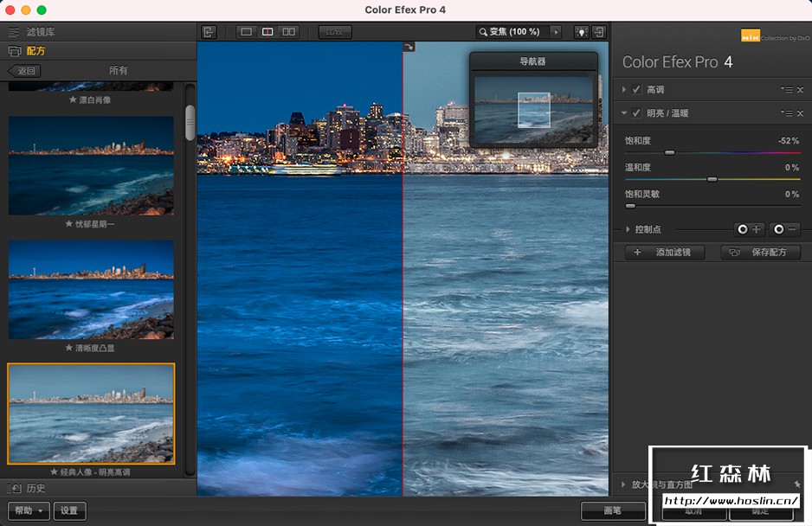Open the 帮助 dropdown button
Viewport: 812px width, 526px height.
pyautogui.click(x=29, y=510)
